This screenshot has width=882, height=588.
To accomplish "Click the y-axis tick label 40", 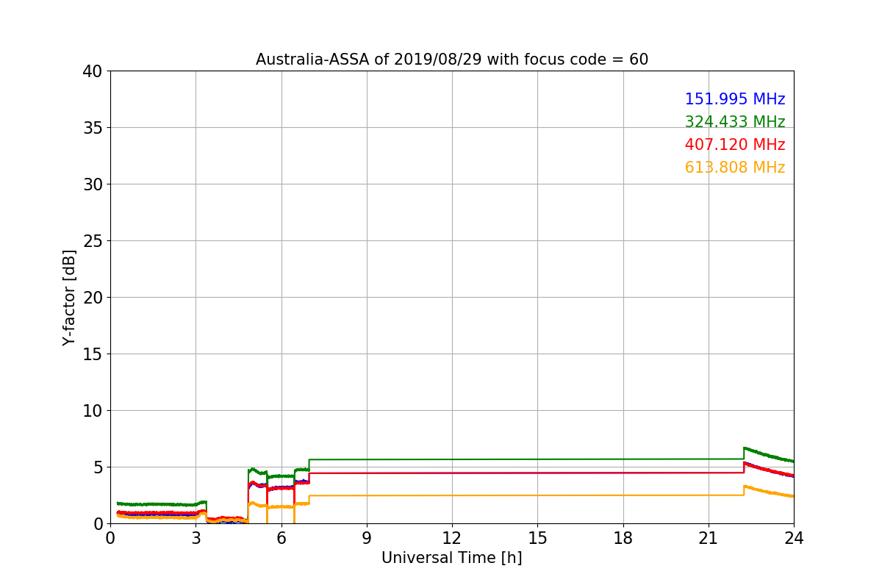I will 93,71.
